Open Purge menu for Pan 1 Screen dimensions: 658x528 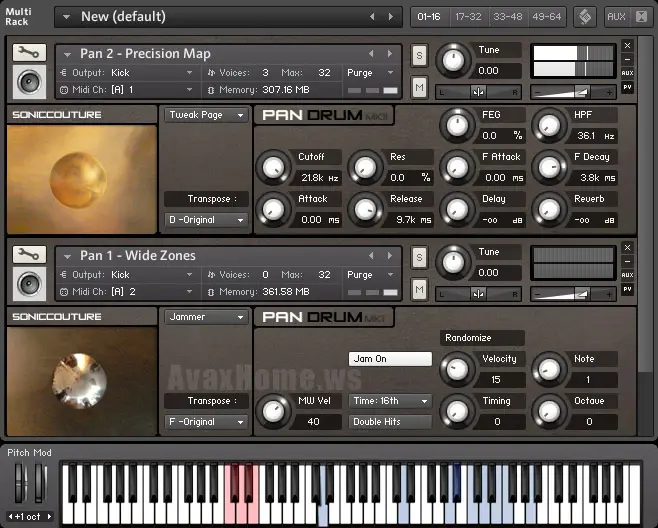[x=370, y=274]
